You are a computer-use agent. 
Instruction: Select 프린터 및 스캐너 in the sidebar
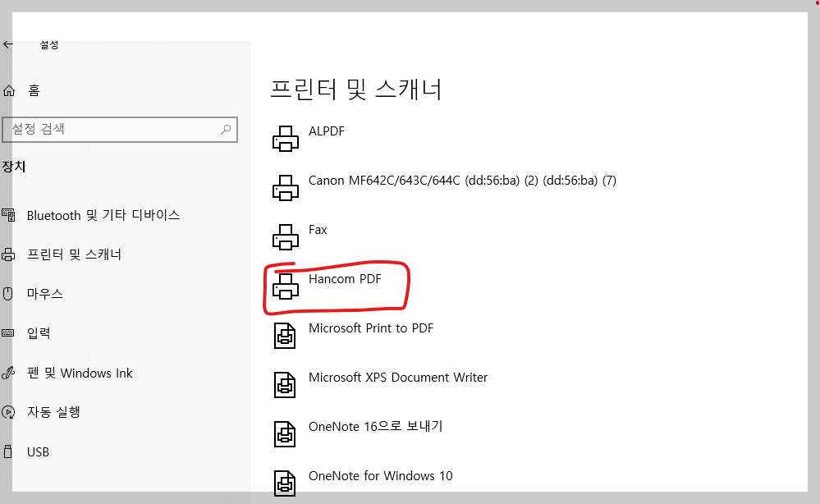point(74,254)
